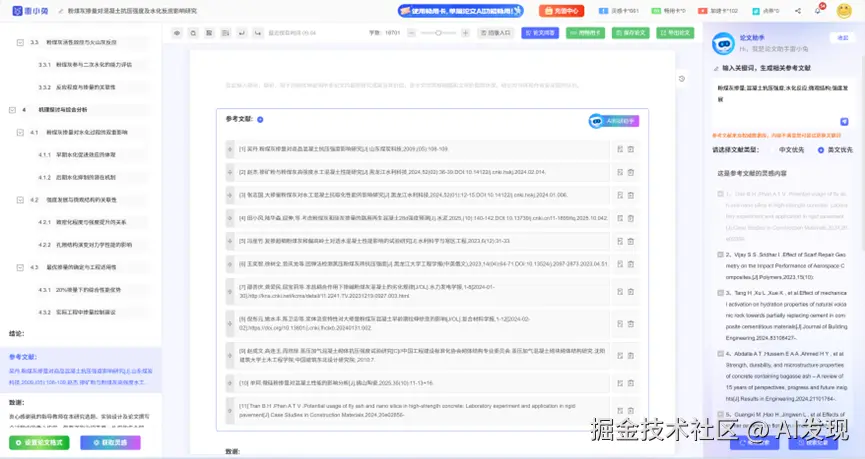Go to 结论 section in the outline
Image resolution: width=865 pixels, height=459 pixels.
(17, 334)
